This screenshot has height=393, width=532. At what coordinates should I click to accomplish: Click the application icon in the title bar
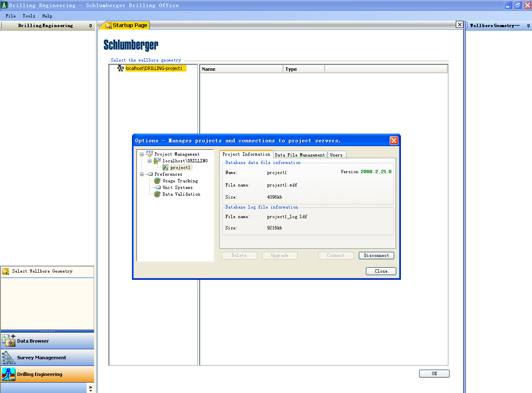point(5,5)
